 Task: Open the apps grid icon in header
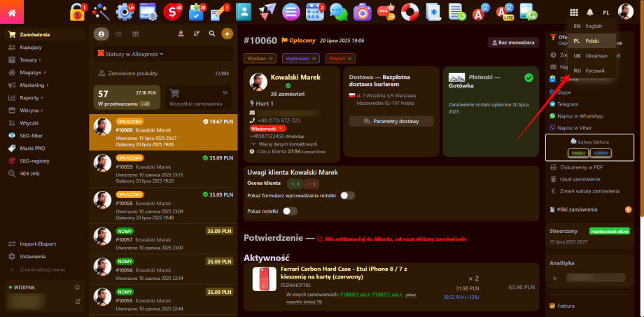click(x=574, y=13)
